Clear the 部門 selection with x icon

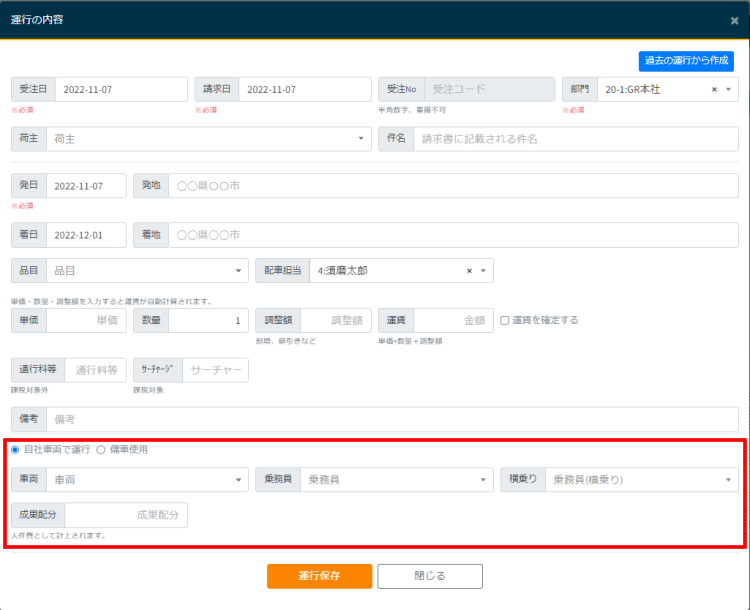[714, 89]
